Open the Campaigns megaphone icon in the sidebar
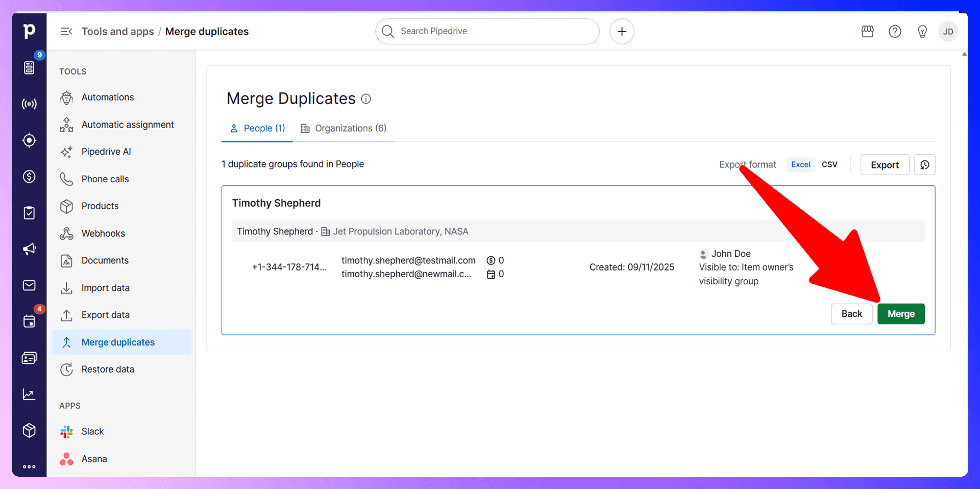980x489 pixels. point(29,249)
